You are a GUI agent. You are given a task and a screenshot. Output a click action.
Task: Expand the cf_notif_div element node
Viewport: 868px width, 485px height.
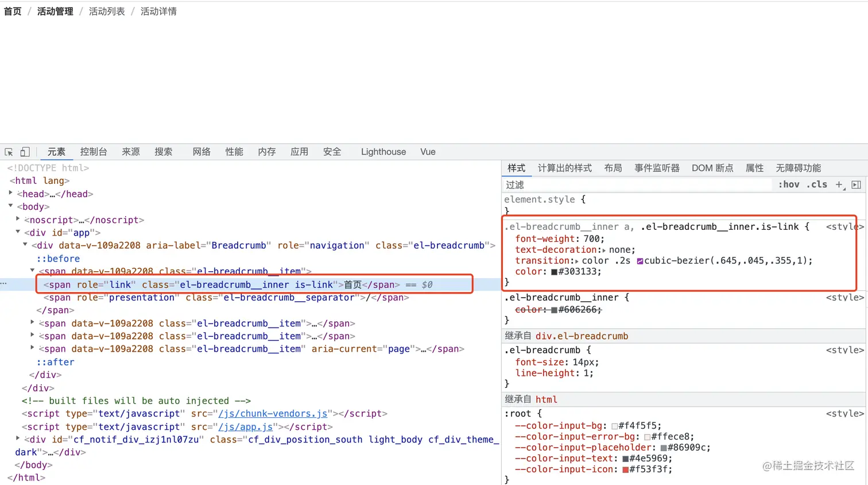[18, 439]
